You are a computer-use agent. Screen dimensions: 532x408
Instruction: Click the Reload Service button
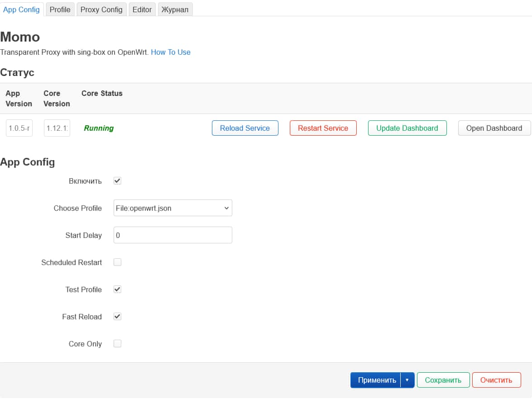click(x=245, y=128)
